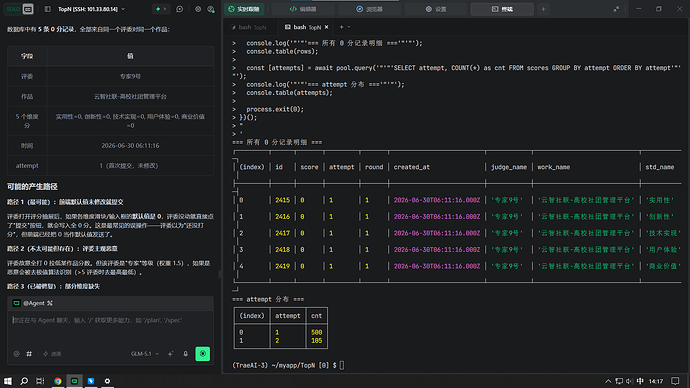Toggle SOLO mode switch
This screenshot has height=388, width=690.
(x=19, y=9)
